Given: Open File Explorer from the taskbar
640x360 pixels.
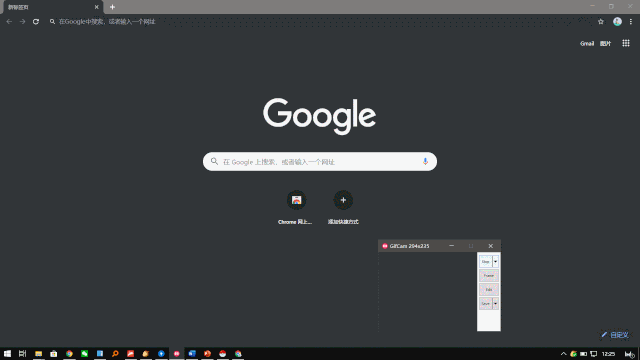Looking at the screenshot, I should pyautogui.click(x=38, y=353).
